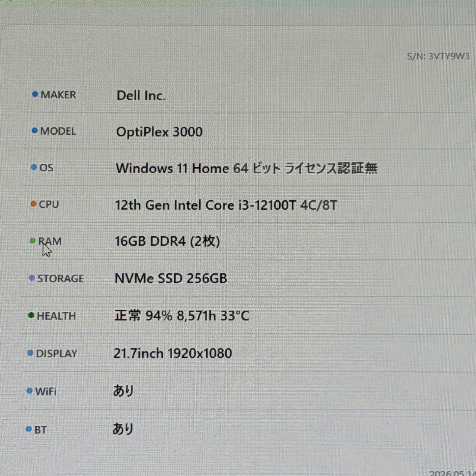Click the value "OptiPlex 3000"
476x476 pixels.
point(159,132)
